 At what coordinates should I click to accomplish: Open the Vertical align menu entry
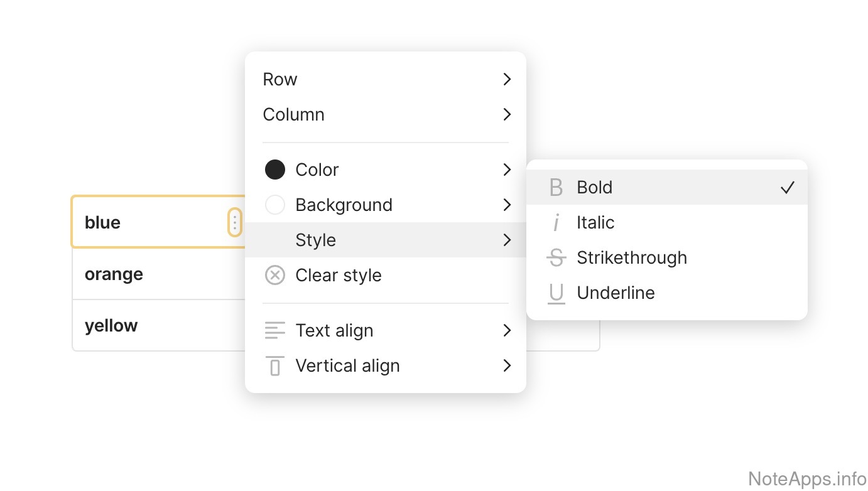point(347,366)
